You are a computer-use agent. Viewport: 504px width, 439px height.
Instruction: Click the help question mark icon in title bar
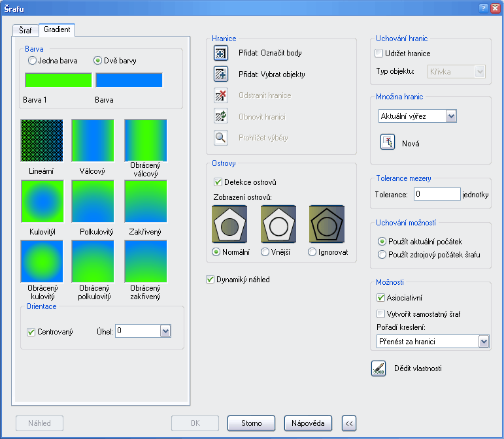pos(483,7)
